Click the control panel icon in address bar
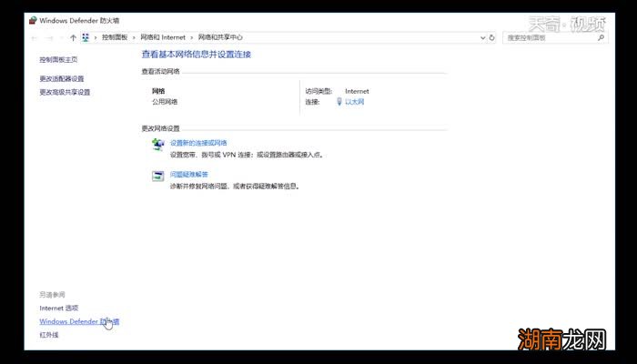Viewport: 637px width, 364px height. point(86,37)
